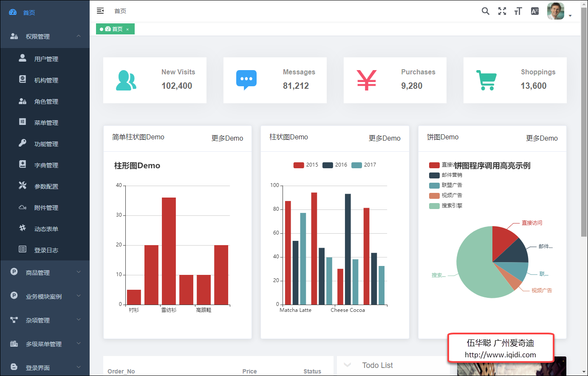The image size is (588, 376).
Task: Select 登录日志 menu item
Action: (x=46, y=250)
